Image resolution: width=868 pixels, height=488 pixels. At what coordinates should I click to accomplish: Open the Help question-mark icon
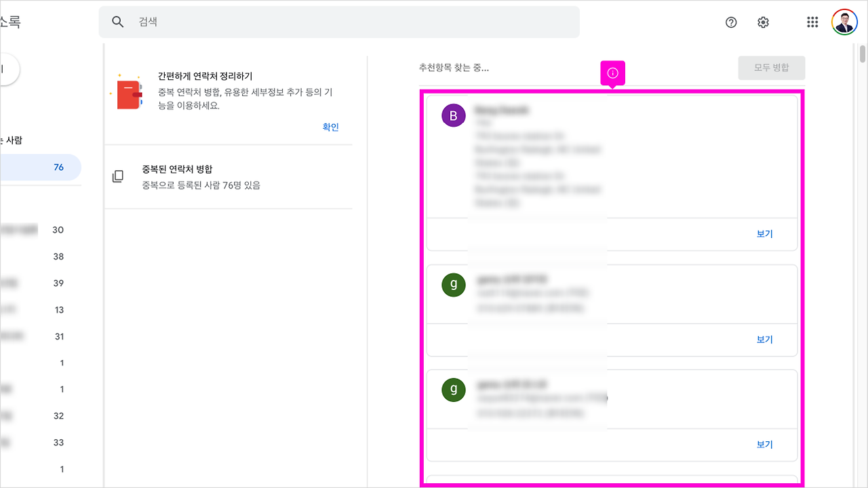pos(730,22)
